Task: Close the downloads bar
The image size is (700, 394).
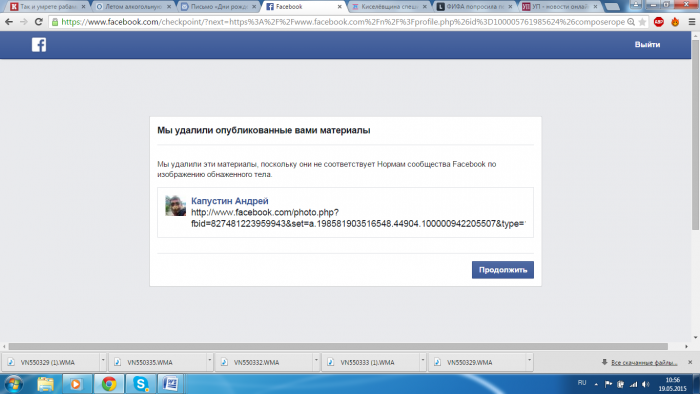Action: 690,362
